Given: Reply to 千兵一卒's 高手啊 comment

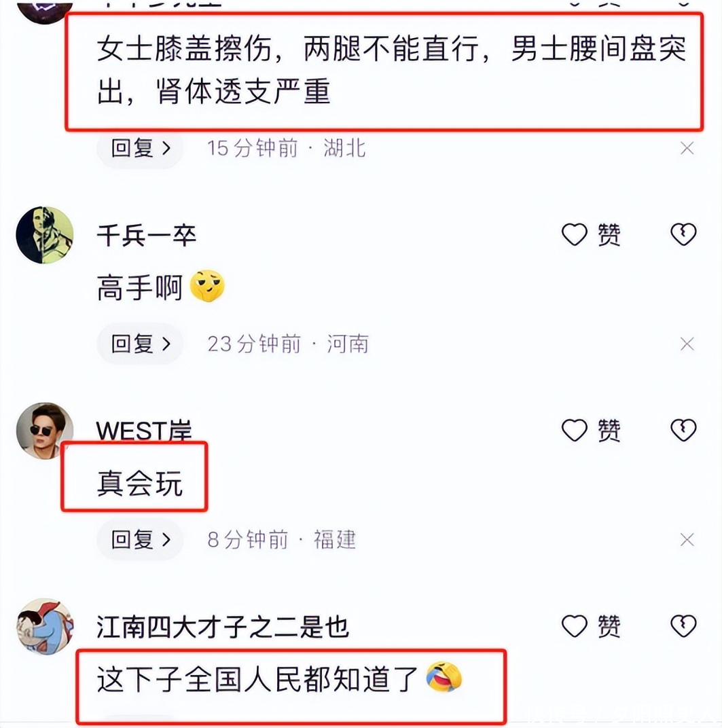Looking at the screenshot, I should [x=140, y=344].
